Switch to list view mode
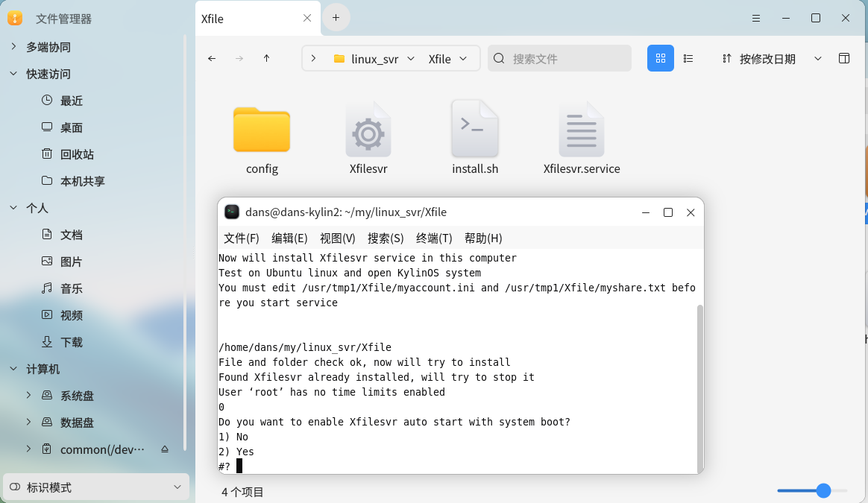This screenshot has height=503, width=868. 688,58
